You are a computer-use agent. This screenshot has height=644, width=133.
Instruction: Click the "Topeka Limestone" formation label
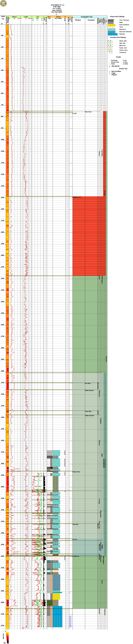tap(90, 416)
